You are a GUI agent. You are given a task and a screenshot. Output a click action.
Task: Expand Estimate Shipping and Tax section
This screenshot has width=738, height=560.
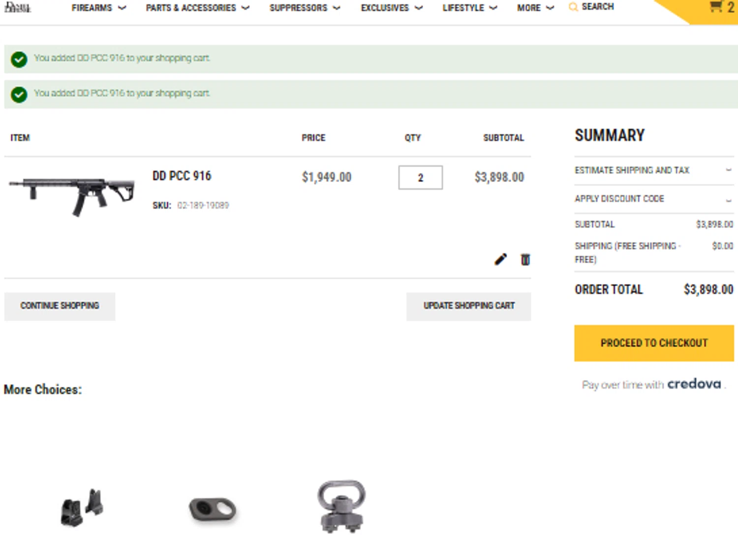(653, 170)
